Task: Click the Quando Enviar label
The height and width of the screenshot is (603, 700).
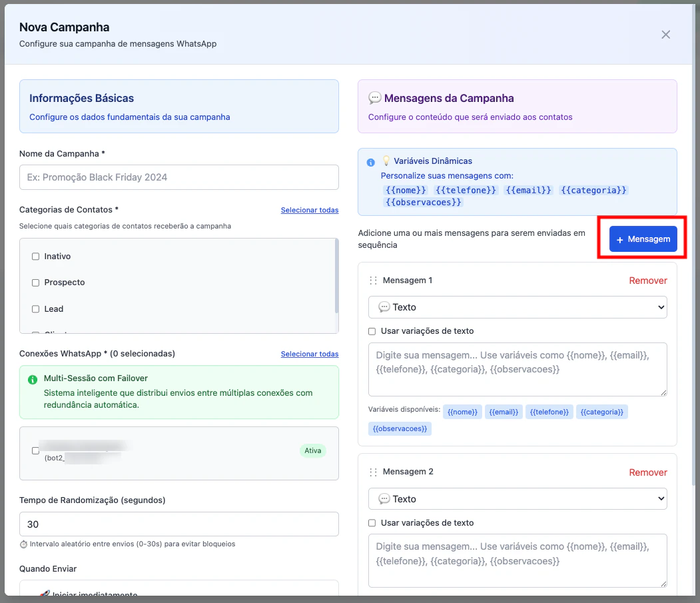Action: 48,569
